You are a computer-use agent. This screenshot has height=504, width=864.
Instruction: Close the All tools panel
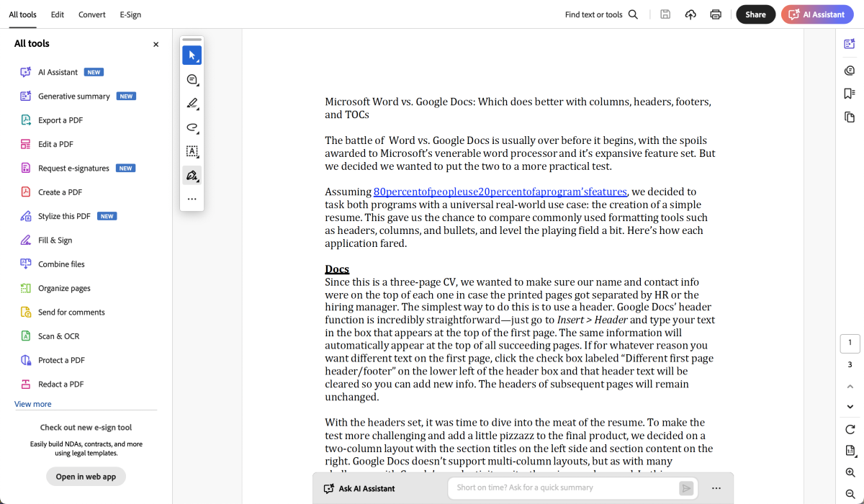click(x=156, y=45)
